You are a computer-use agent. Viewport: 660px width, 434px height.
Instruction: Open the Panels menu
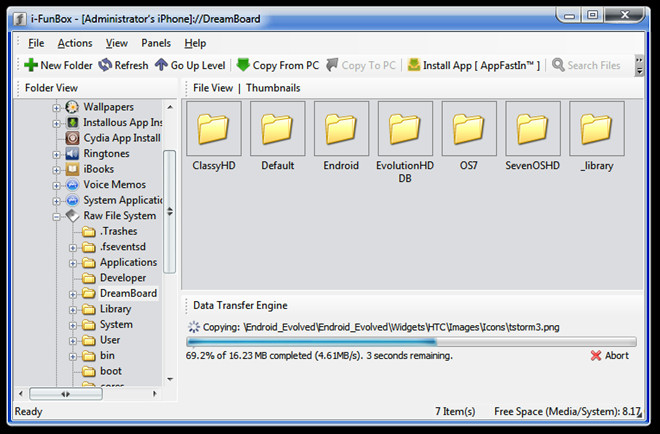tap(156, 43)
